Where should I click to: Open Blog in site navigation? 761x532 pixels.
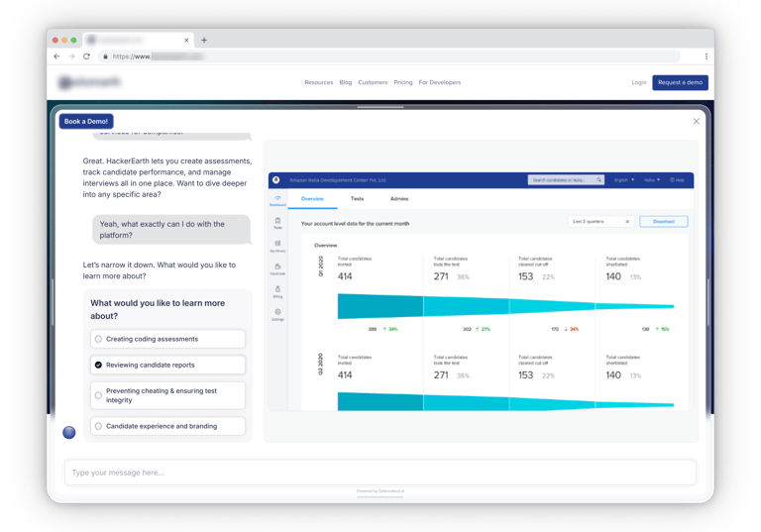(x=346, y=82)
